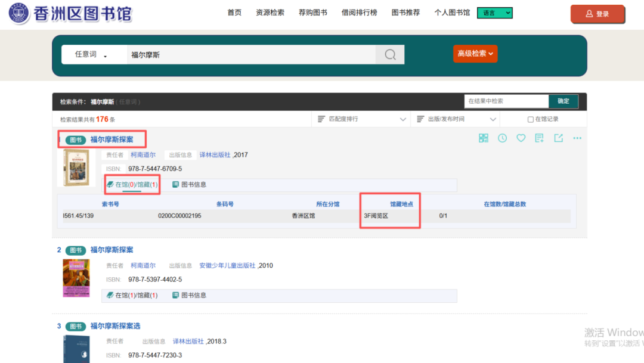Click the magnifier search icon

click(390, 55)
